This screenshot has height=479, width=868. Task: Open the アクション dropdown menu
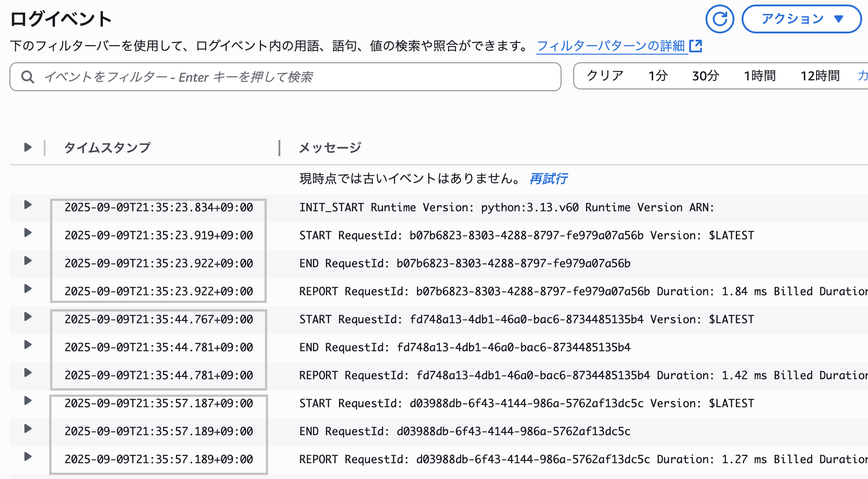801,19
